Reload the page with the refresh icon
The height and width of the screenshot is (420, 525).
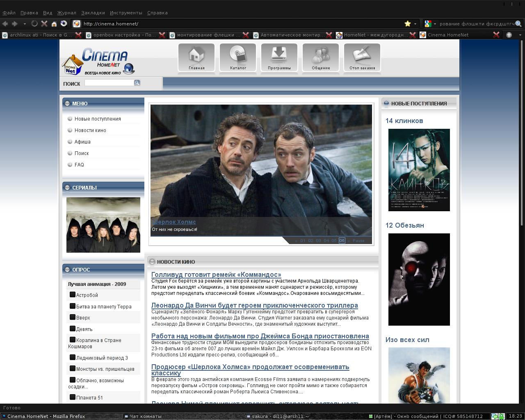pyautogui.click(x=34, y=24)
